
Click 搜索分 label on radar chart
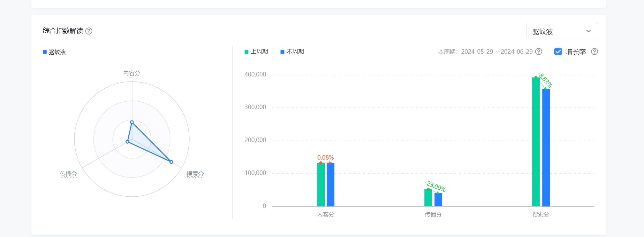[195, 174]
